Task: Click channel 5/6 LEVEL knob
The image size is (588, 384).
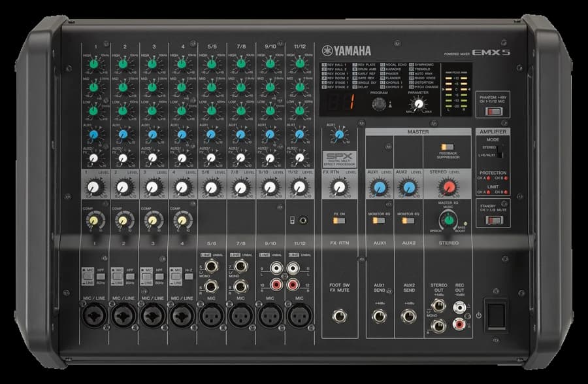Action: pyautogui.click(x=211, y=187)
